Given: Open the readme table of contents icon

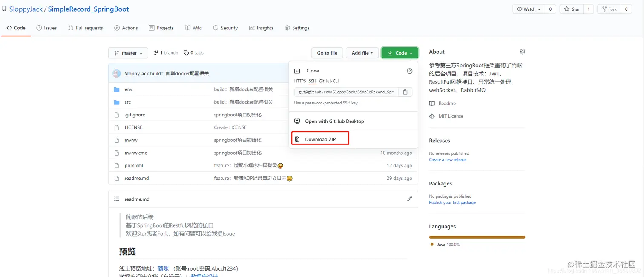Looking at the screenshot, I should pos(117,199).
